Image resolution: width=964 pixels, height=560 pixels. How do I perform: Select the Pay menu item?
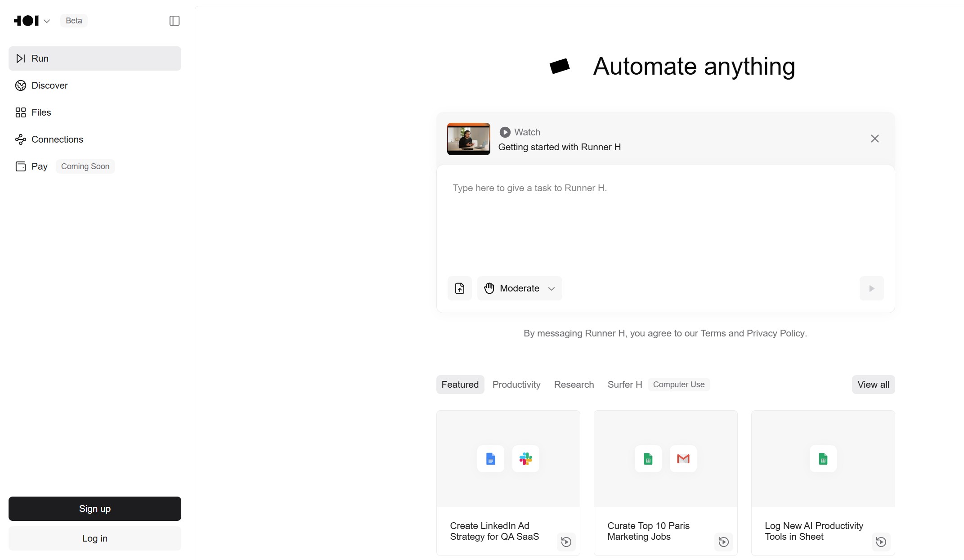click(x=95, y=166)
